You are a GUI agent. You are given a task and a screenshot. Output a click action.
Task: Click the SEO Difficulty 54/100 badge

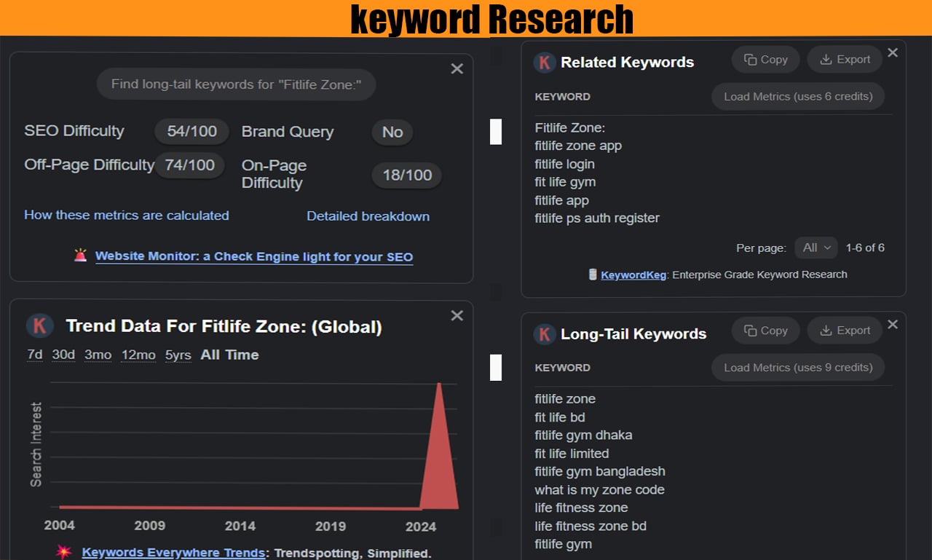pyautogui.click(x=192, y=132)
